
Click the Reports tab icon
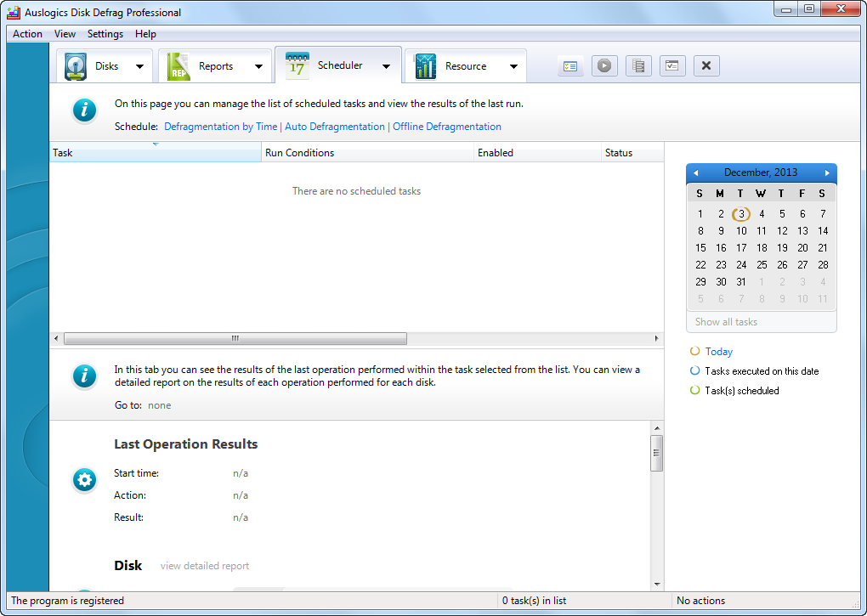tap(178, 66)
